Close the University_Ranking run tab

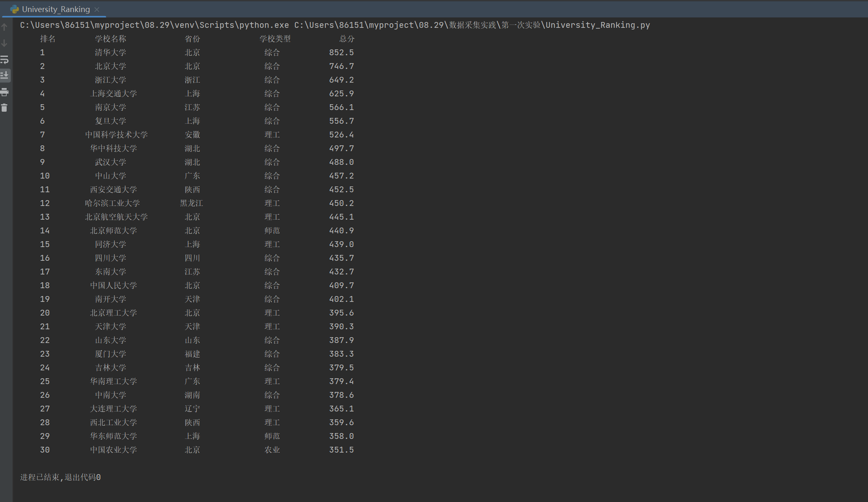point(97,9)
